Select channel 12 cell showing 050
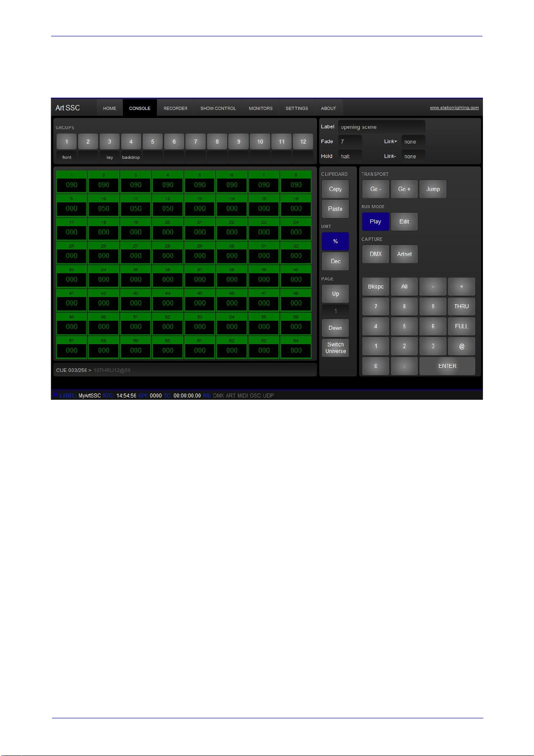 coord(168,205)
